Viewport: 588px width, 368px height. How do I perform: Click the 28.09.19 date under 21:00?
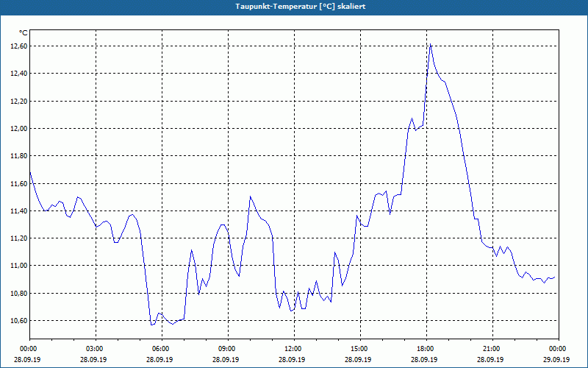point(490,359)
